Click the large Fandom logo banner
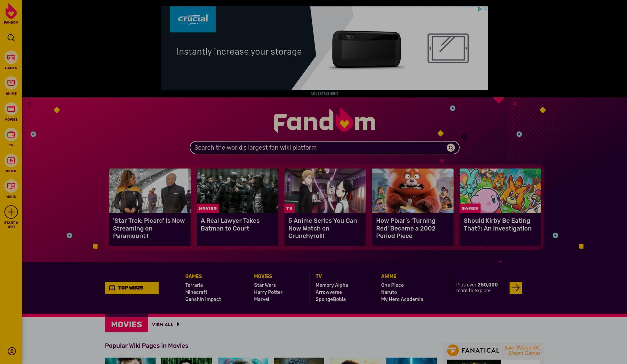 [324, 121]
